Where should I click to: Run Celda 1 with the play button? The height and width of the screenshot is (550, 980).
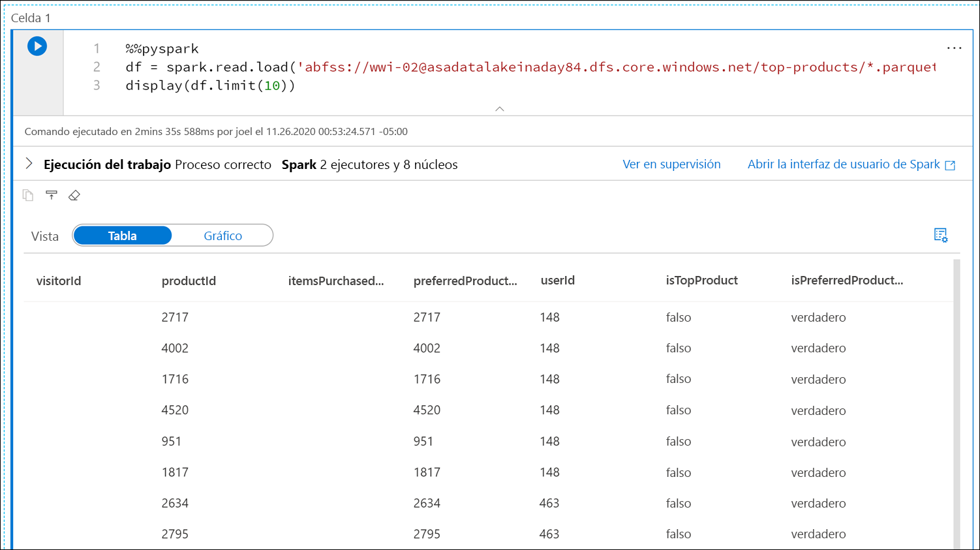[37, 46]
